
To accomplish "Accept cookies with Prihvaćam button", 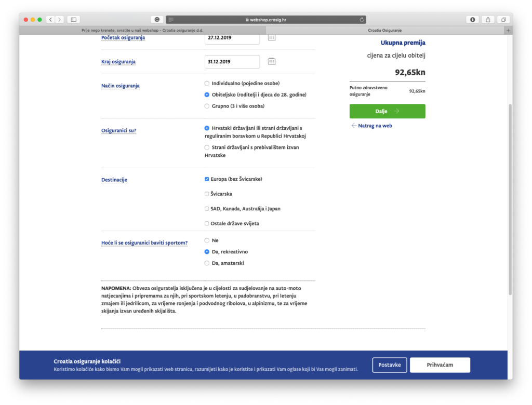I will pyautogui.click(x=440, y=365).
